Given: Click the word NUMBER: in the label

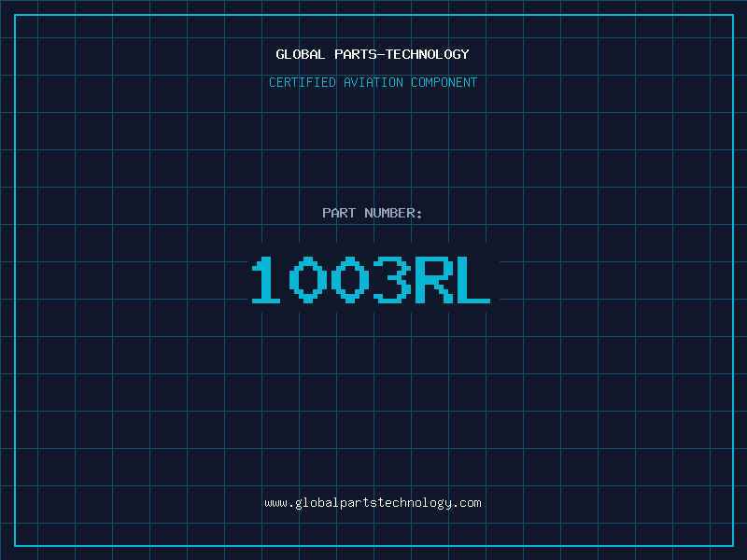Looking at the screenshot, I should (394, 213).
